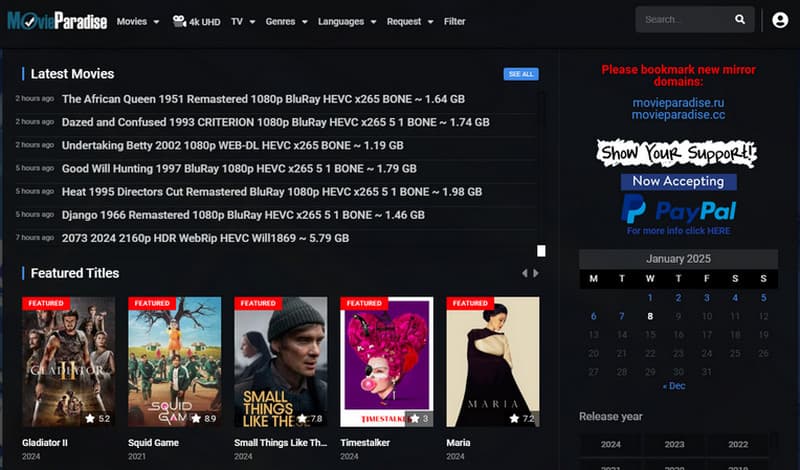800x470 pixels.
Task: Open Django 1966 Remastered listing
Action: click(x=243, y=215)
